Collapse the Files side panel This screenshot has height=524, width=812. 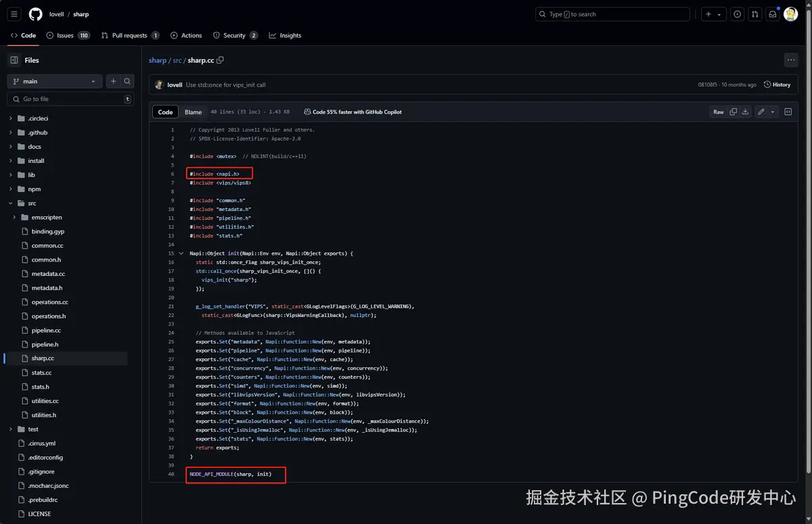point(14,60)
